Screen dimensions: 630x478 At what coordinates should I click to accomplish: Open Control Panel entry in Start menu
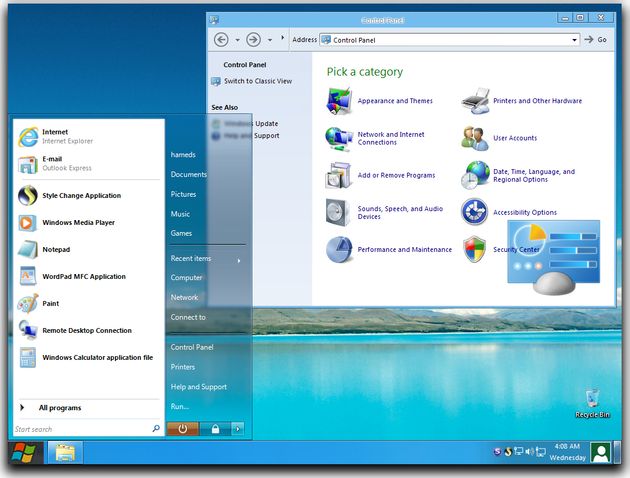click(192, 347)
